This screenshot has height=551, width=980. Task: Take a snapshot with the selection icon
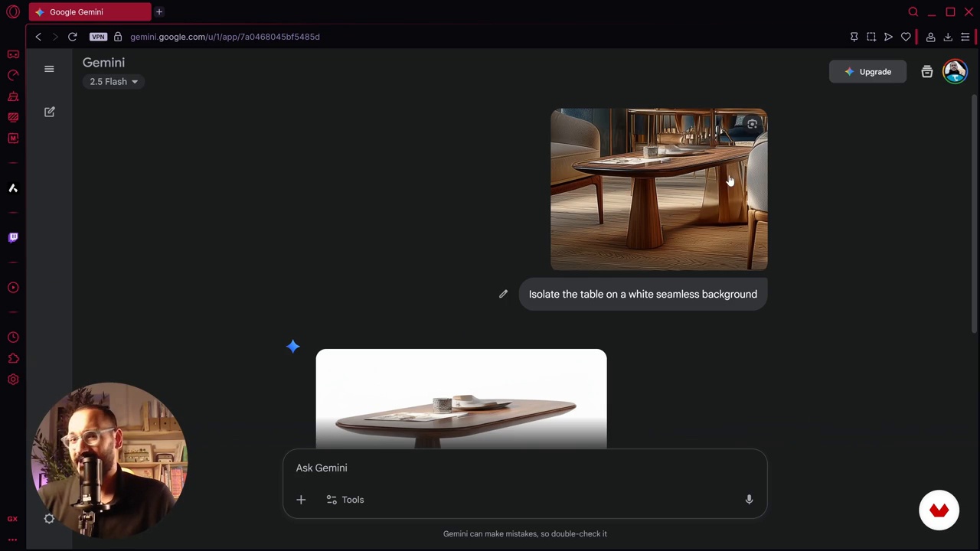click(x=871, y=37)
